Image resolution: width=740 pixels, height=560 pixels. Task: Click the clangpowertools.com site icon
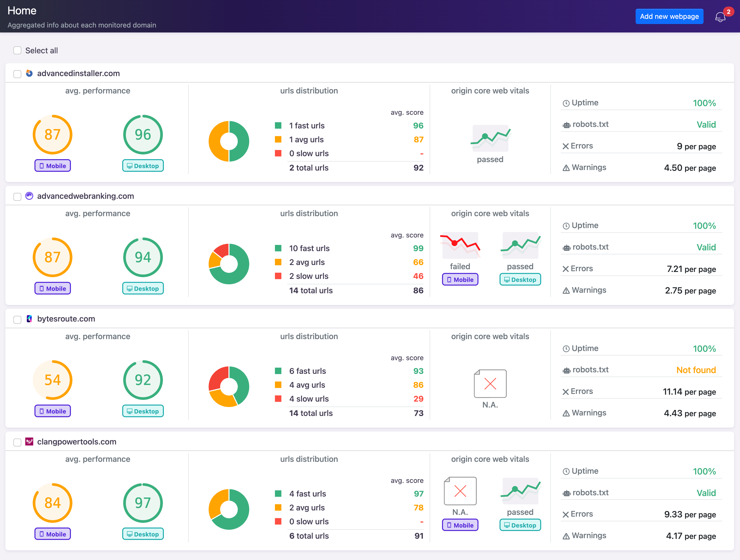click(x=29, y=441)
